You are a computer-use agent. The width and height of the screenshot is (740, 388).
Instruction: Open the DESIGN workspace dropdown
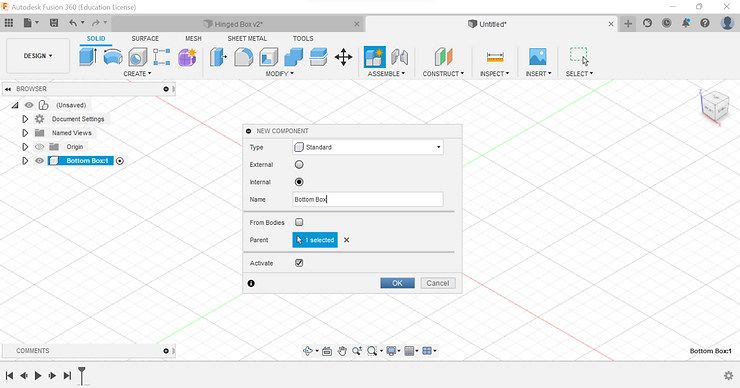point(38,56)
